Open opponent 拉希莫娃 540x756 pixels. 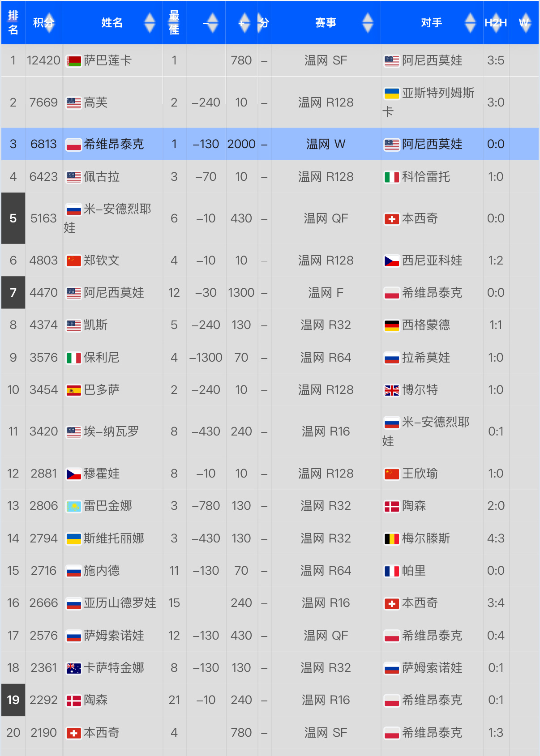tap(426, 358)
